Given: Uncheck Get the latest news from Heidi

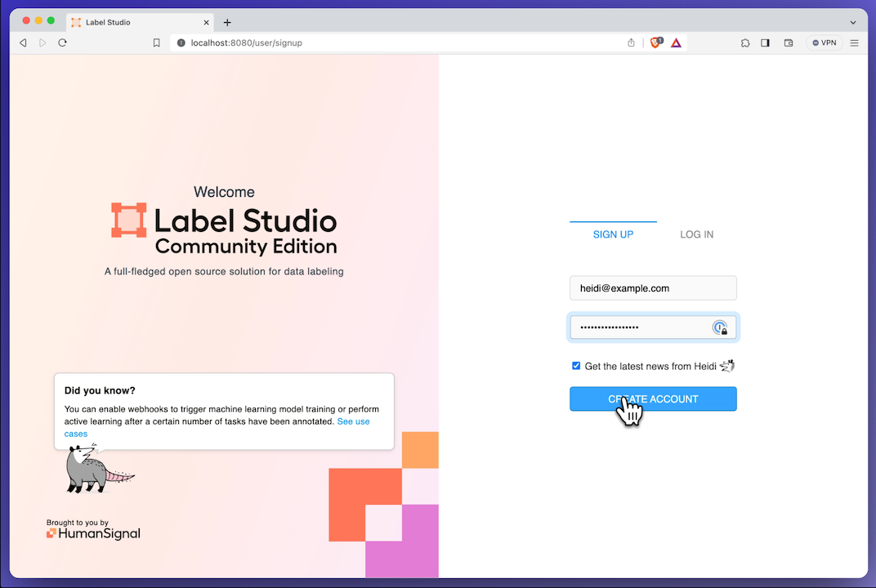Looking at the screenshot, I should (576, 366).
